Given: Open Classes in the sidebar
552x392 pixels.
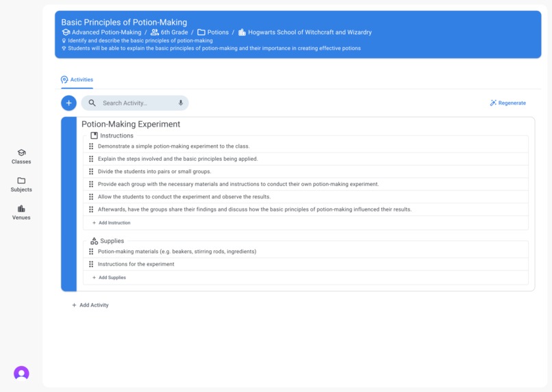Looking at the screenshot, I should tap(21, 157).
